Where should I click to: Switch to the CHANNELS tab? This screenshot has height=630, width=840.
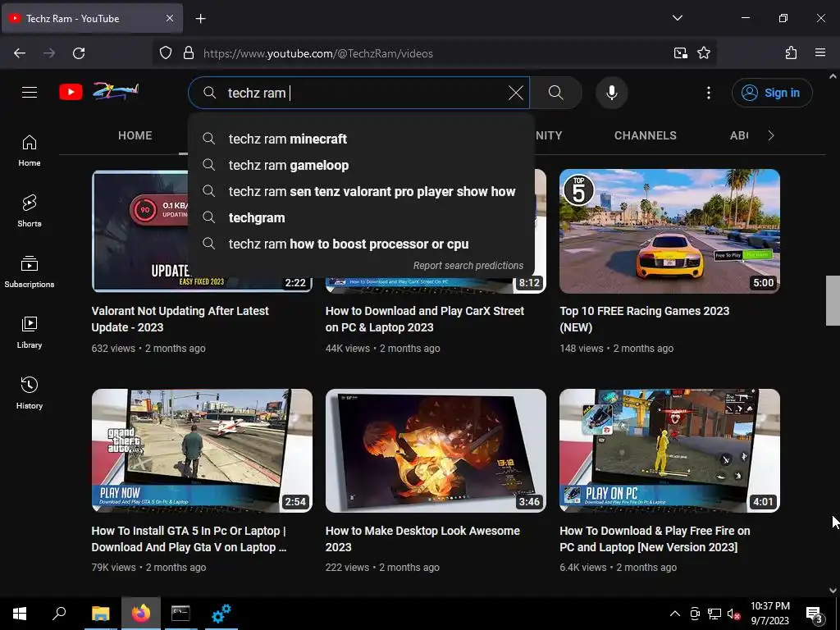click(x=645, y=135)
